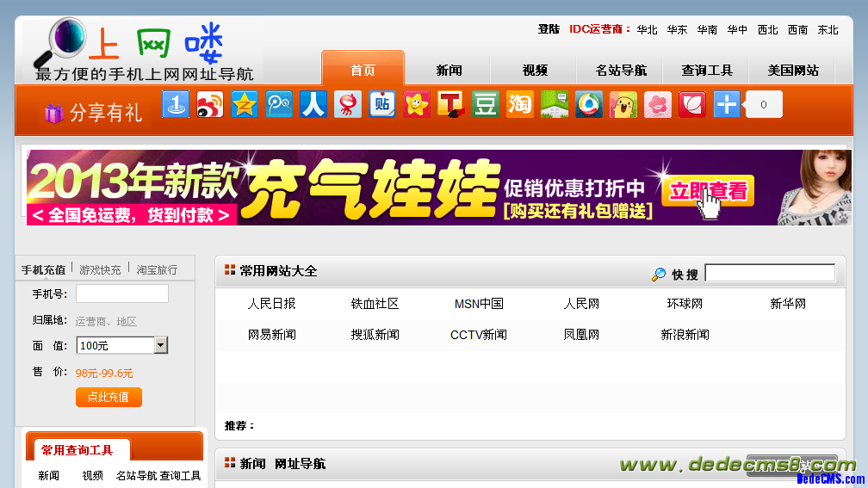Open the 人民网 link
This screenshot has height=488, width=868.
(x=581, y=304)
